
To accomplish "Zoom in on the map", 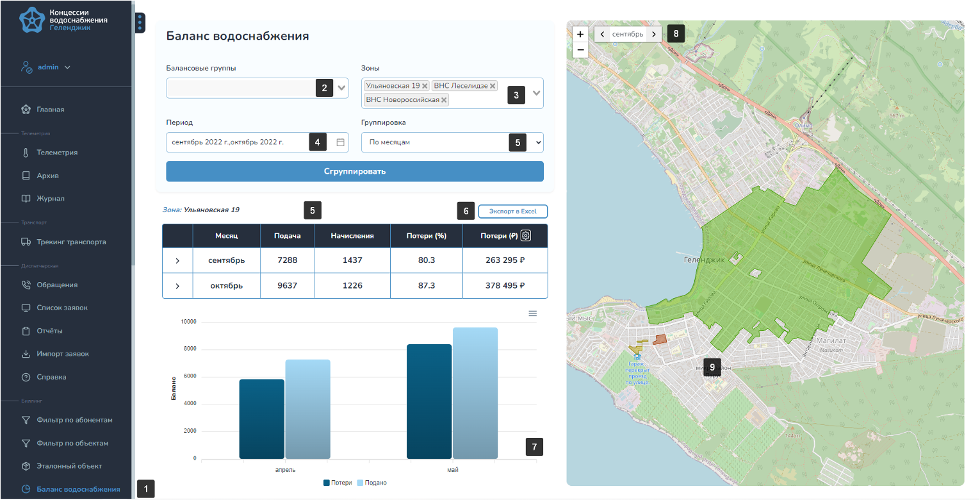I will (580, 35).
